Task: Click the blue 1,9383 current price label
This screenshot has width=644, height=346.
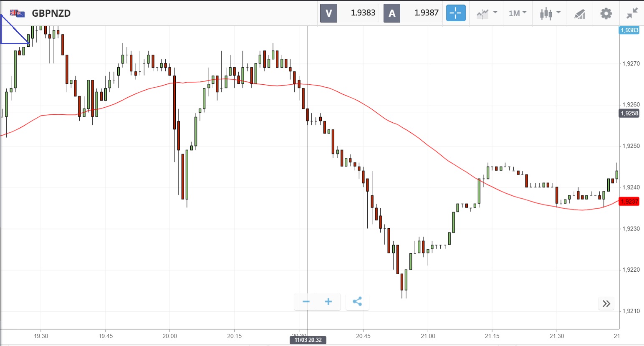Action: [x=629, y=30]
